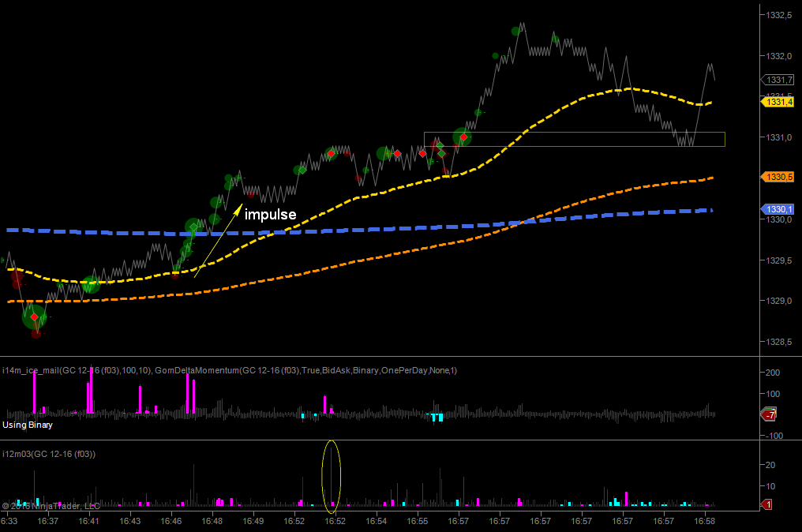Click the blue 1330,1 price marker
Image resolution: width=802 pixels, height=532 pixels.
point(779,209)
